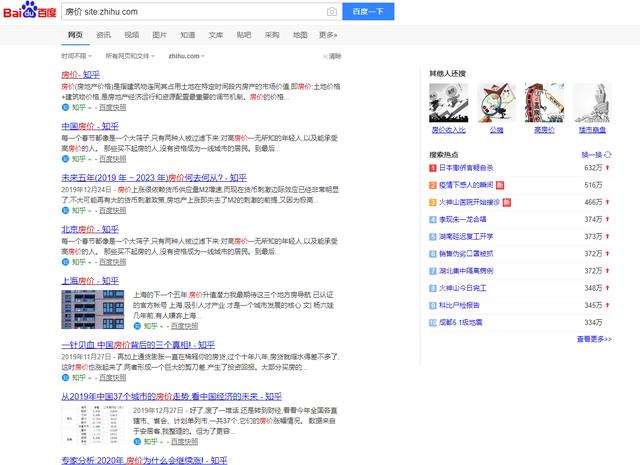Image resolution: width=640 pixels, height=465 pixels.
Task: Click the 知乎 source icon under 未来五年 result
Action: point(65,210)
